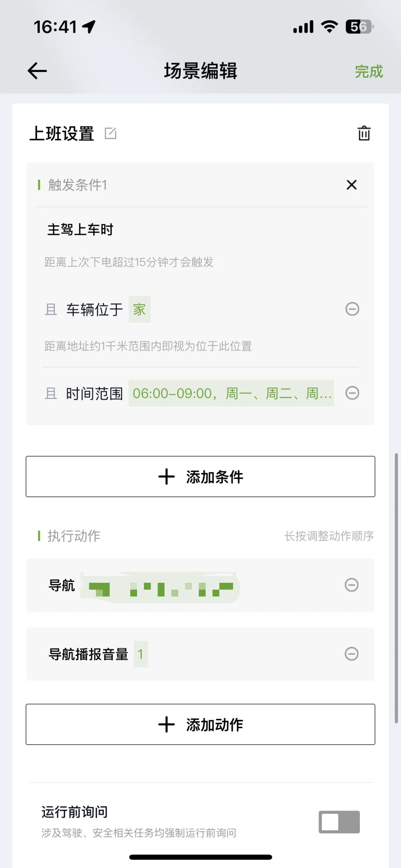Delete scene with the trash icon
This screenshot has height=868, width=401.
click(364, 133)
